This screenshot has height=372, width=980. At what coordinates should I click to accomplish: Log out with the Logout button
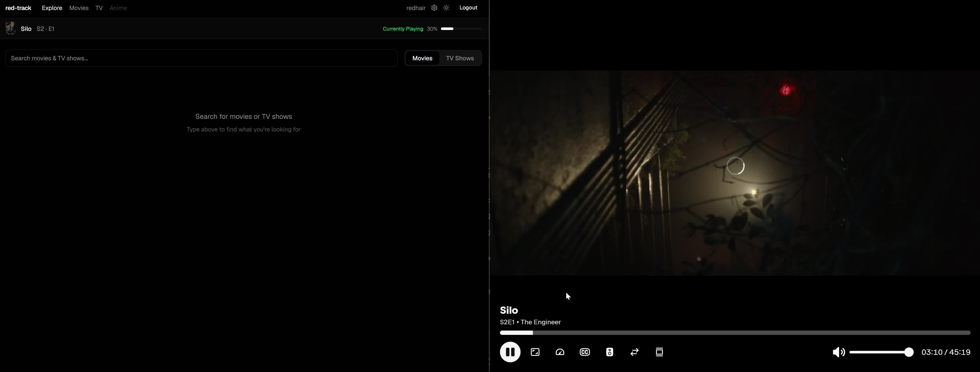[x=468, y=8]
